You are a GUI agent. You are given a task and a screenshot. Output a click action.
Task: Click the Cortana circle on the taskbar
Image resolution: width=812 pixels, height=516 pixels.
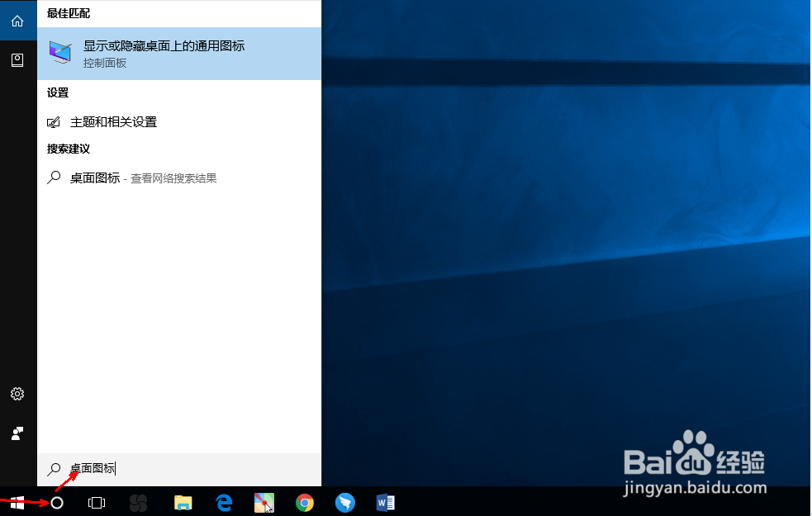point(57,503)
